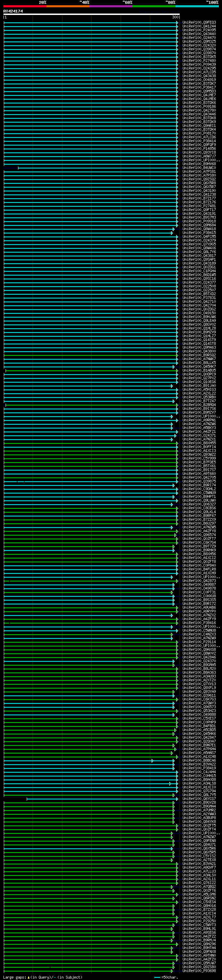Click the cyan ~100% identity legend segment

pyautogui.click(x=197, y=6)
